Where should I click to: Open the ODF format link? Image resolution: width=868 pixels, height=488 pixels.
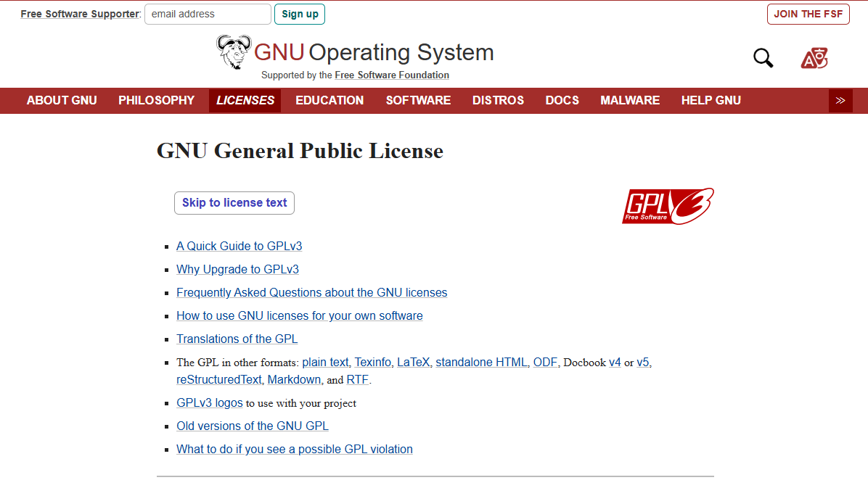pos(545,363)
